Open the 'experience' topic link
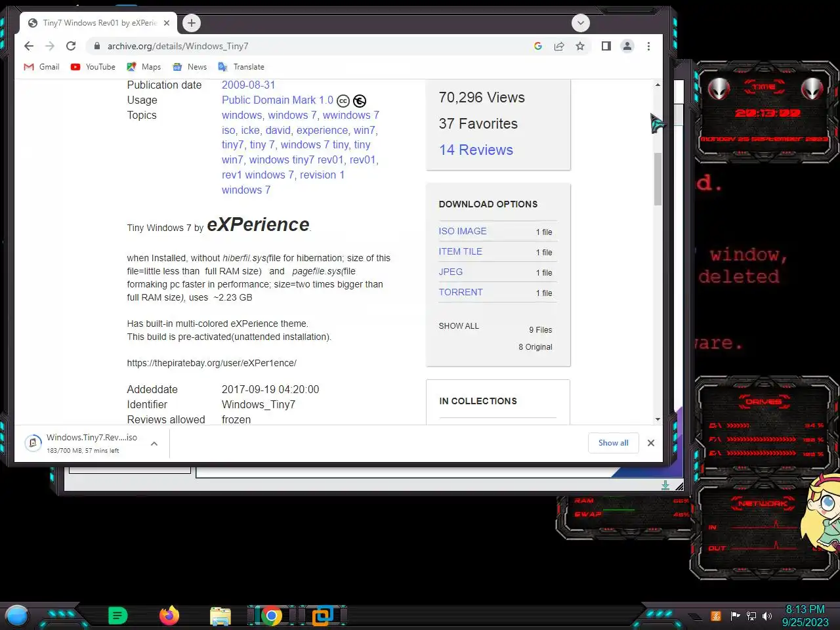 (322, 130)
